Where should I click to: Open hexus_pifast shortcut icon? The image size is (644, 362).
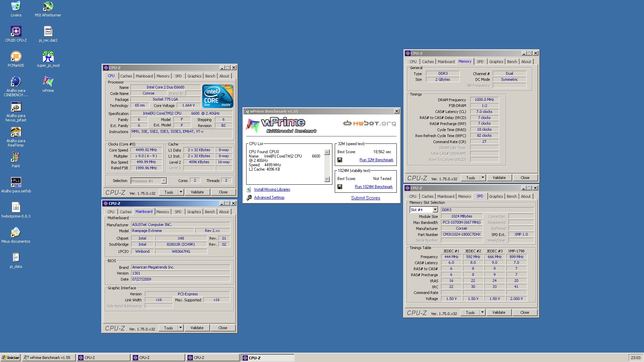click(16, 107)
